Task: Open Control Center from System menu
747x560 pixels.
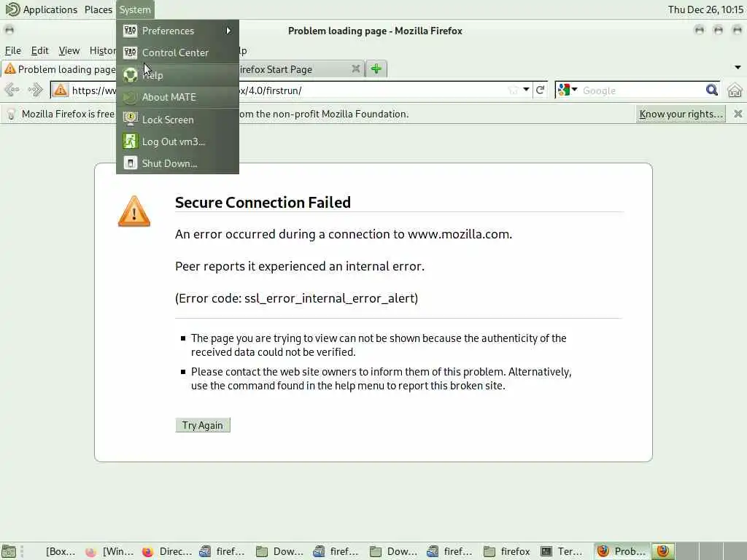Action: click(x=177, y=52)
